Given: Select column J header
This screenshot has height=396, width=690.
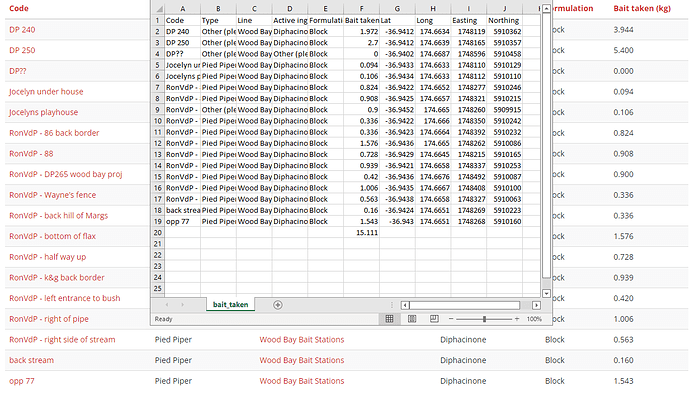Looking at the screenshot, I should (504, 9).
